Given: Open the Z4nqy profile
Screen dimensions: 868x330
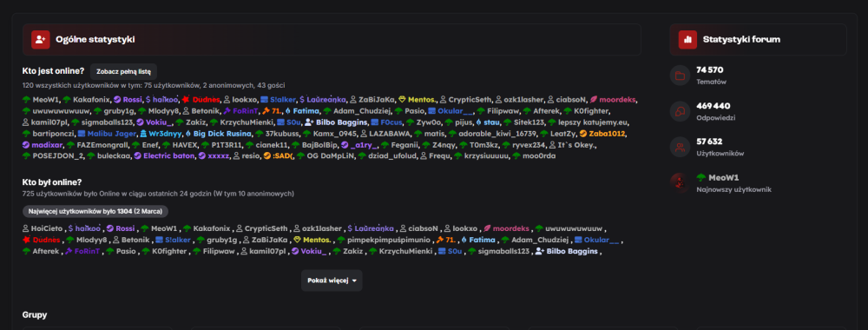Looking at the screenshot, I should point(444,145).
